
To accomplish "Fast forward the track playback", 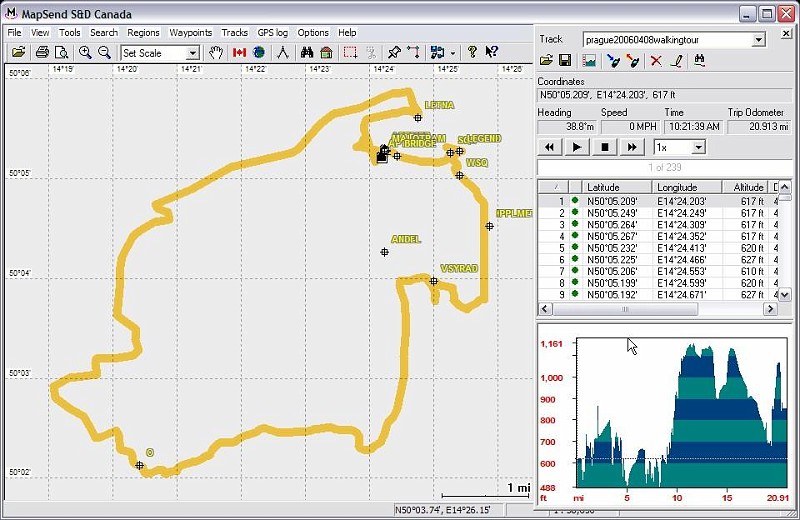I will 632,147.
